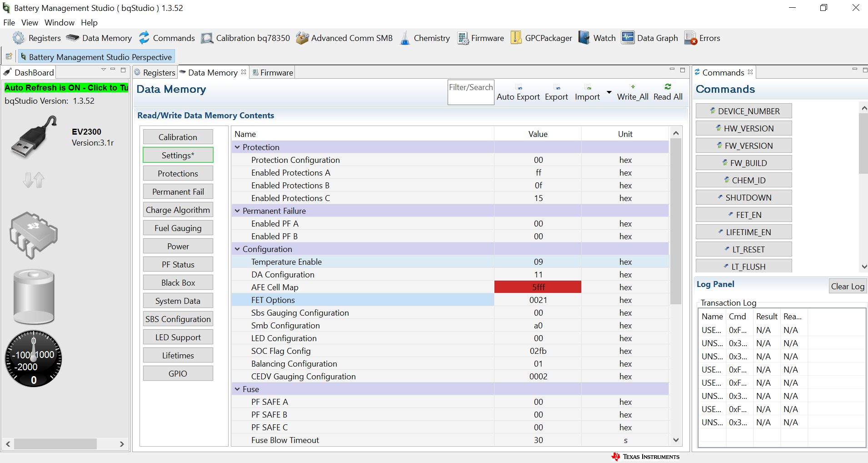The image size is (868, 463).
Task: Select the Temperature Enable row
Action: pyautogui.click(x=450, y=262)
